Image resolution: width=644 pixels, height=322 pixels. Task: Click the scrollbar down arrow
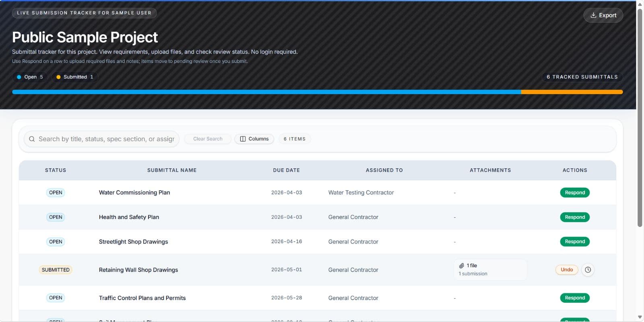(x=640, y=317)
